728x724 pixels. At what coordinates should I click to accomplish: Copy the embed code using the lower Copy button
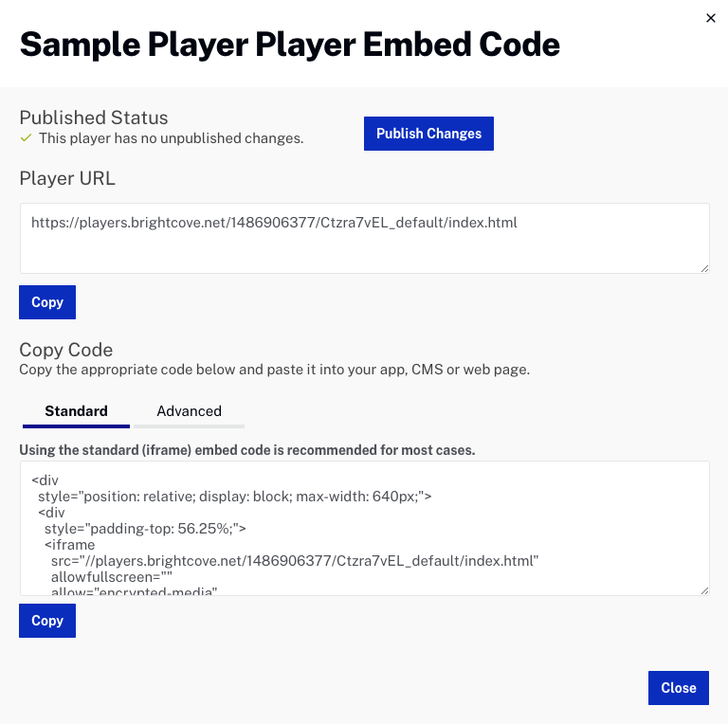(47, 621)
